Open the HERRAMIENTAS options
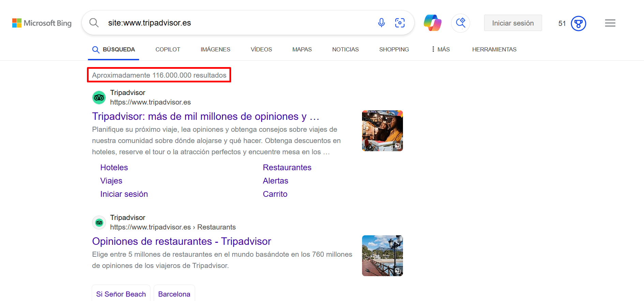The image size is (644, 301). 494,50
